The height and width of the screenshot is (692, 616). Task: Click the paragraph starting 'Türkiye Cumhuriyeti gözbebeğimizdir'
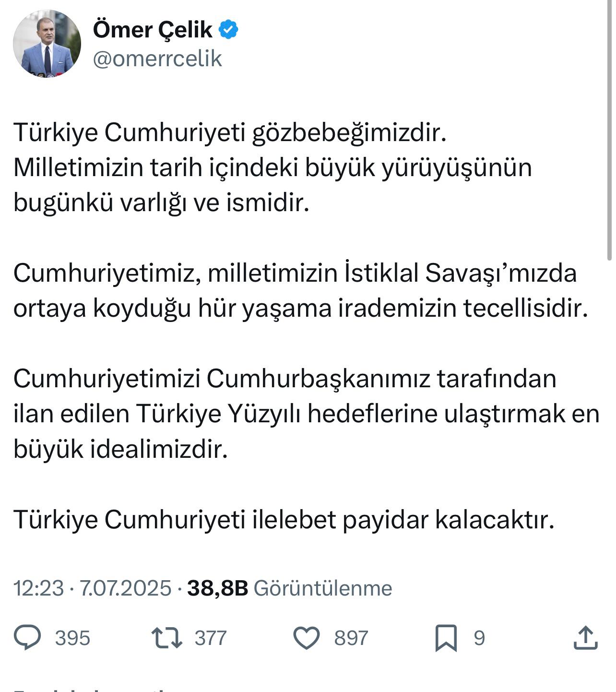pos(272,167)
